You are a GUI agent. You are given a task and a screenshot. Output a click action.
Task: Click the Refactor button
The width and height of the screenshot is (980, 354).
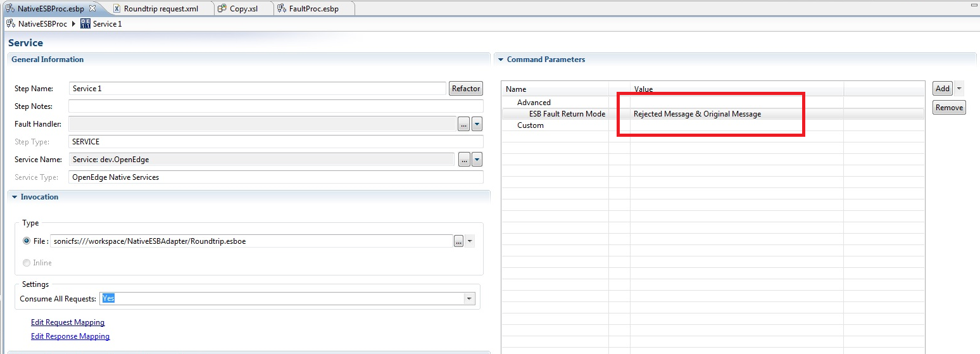(x=466, y=89)
